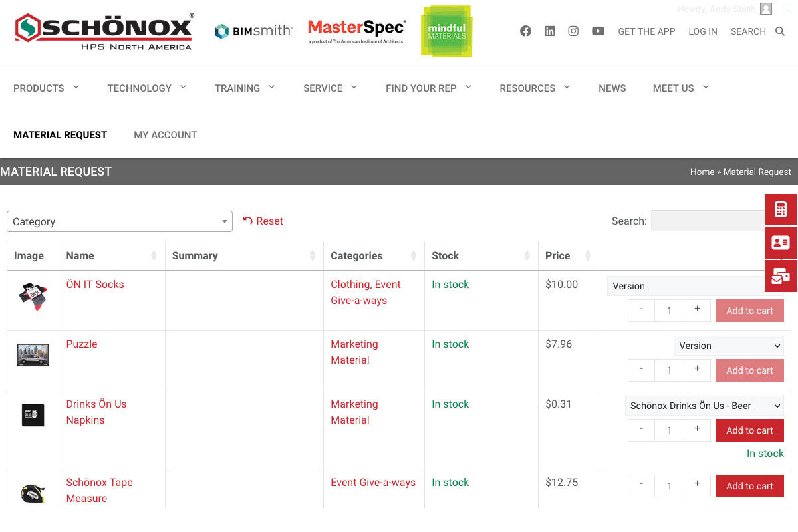Open the red calculator side icon
The height and width of the screenshot is (532, 798).
coord(780,210)
